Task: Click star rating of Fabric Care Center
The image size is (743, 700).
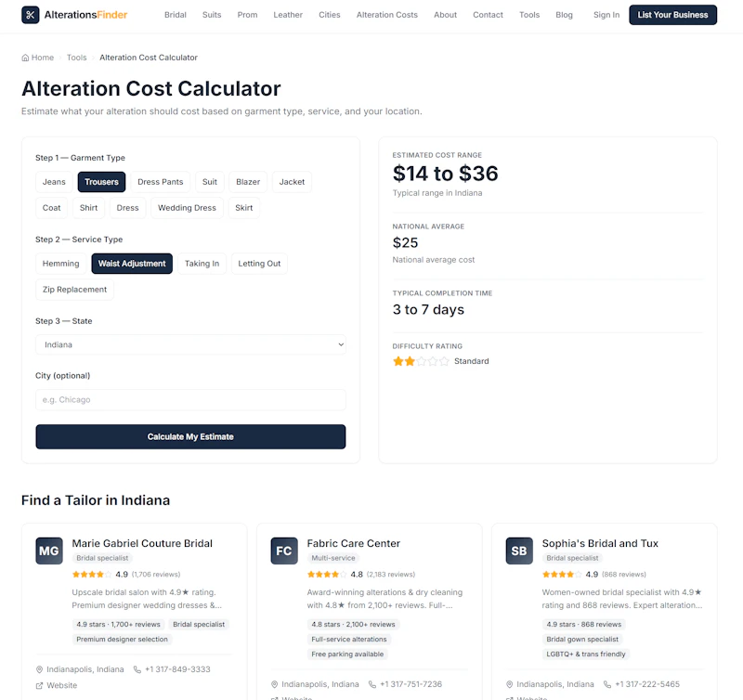Action: pos(327,575)
